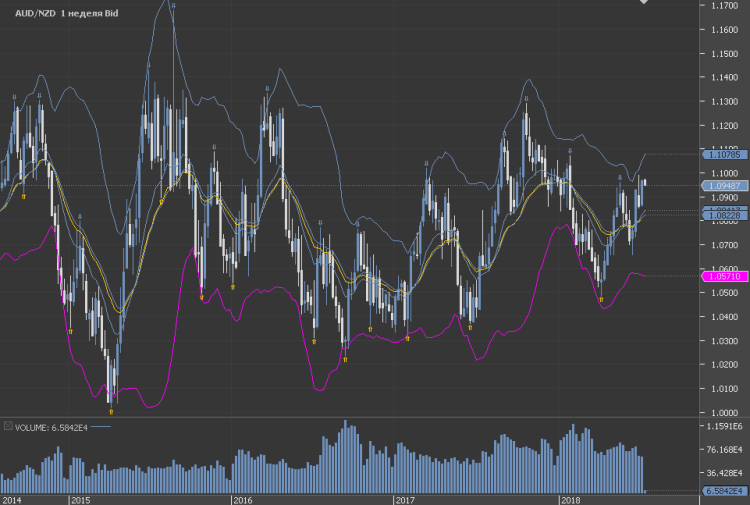This screenshot has width=750, height=505.
Task: Click the 1.1591E6 volume axis label
Action: point(725,426)
